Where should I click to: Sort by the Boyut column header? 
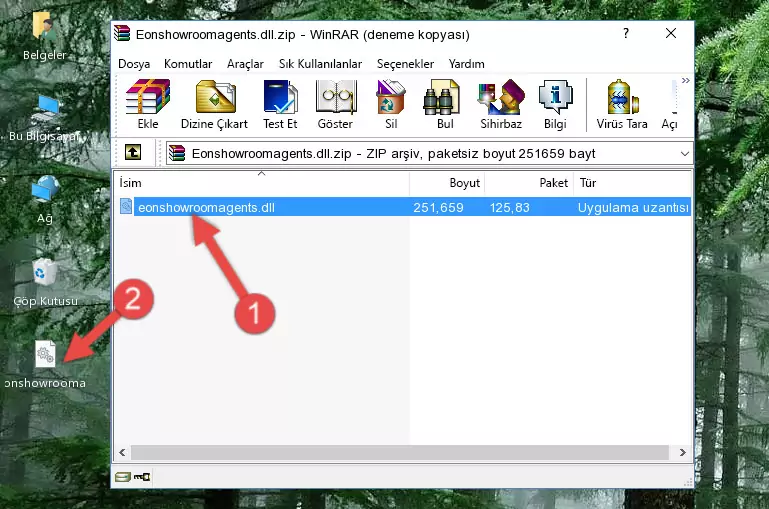click(x=447, y=182)
